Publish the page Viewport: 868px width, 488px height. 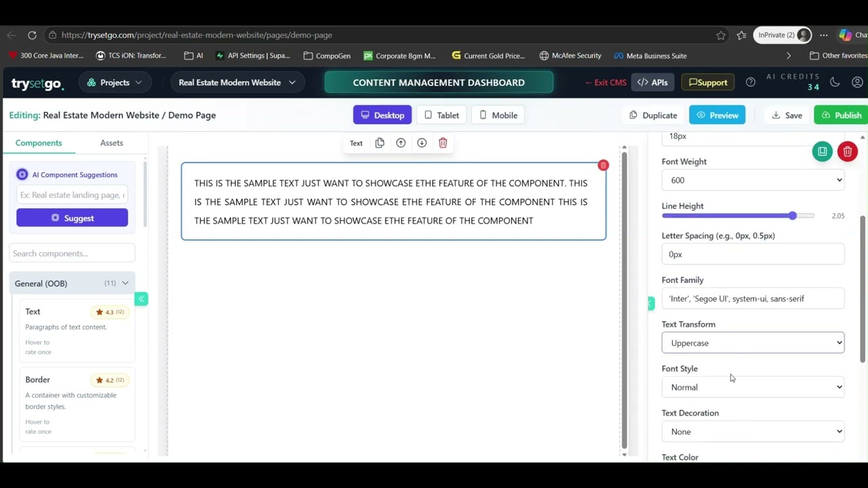click(x=842, y=115)
